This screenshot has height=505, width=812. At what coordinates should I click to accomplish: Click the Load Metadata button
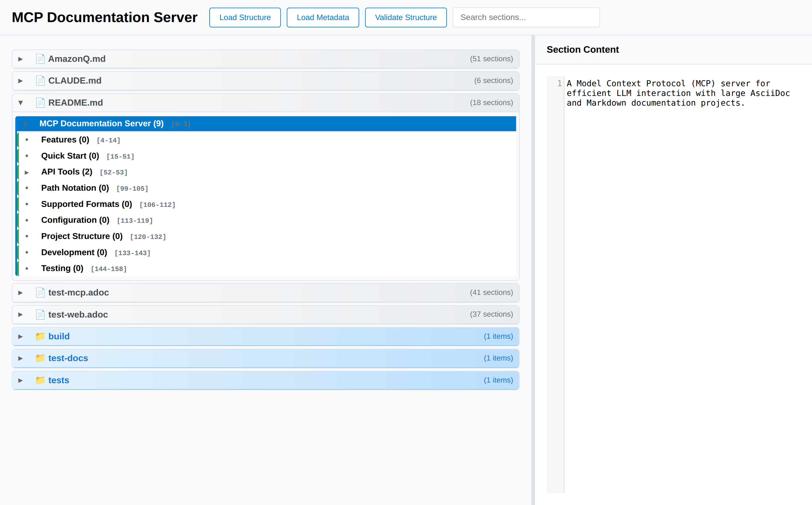pyautogui.click(x=322, y=17)
